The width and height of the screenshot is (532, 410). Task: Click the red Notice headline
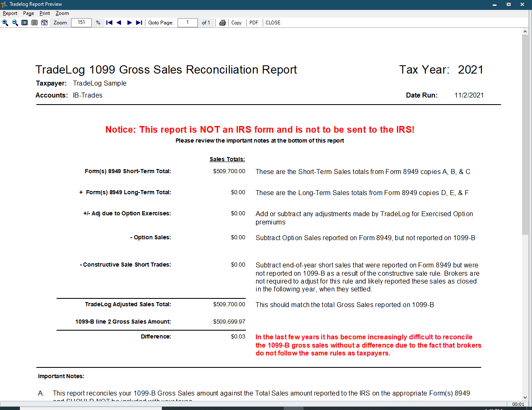[x=260, y=130]
